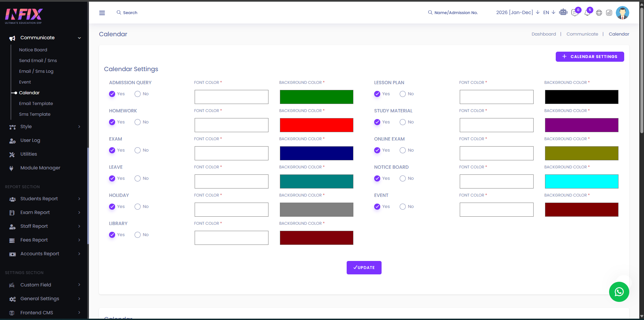Open the 2026 [Jan-Dec] session dropdown
This screenshot has width=644, height=320.
point(518,12)
